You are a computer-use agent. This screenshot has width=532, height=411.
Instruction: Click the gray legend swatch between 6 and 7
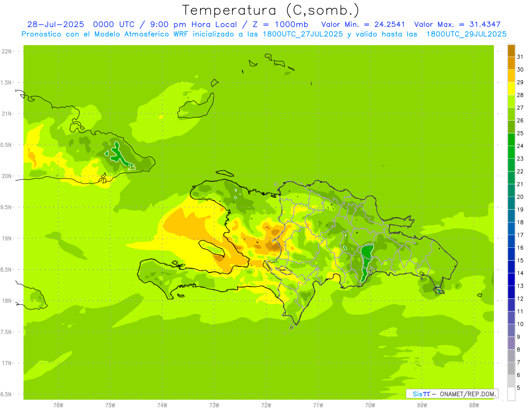[511, 368]
